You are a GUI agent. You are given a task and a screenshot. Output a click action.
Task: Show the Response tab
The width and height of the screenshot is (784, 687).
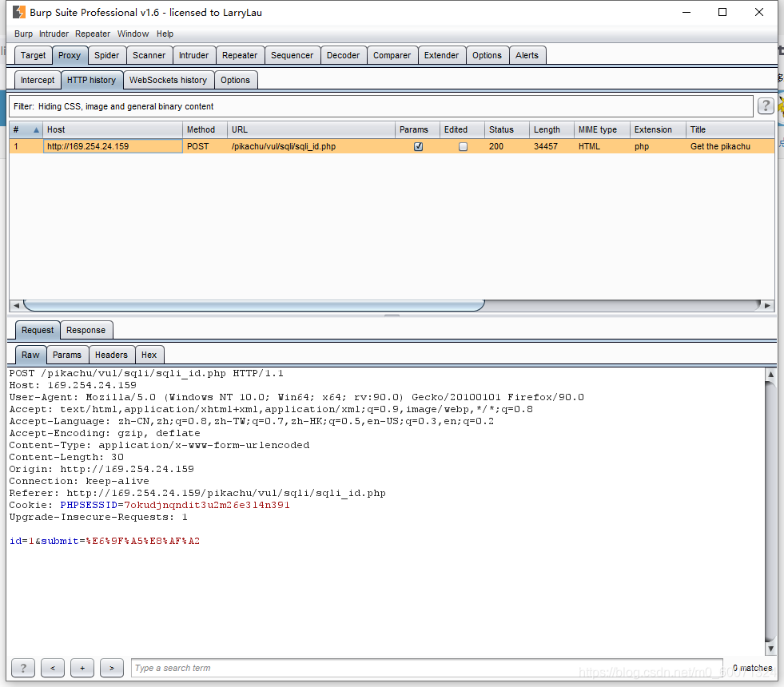pos(86,330)
